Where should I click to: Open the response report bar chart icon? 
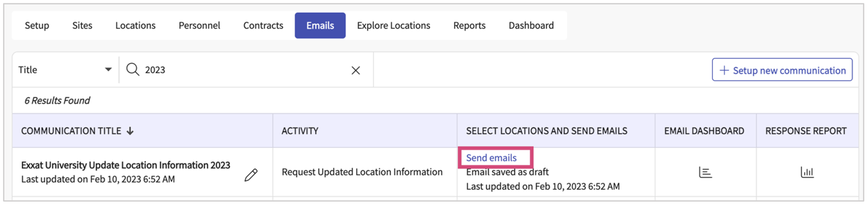tap(807, 172)
